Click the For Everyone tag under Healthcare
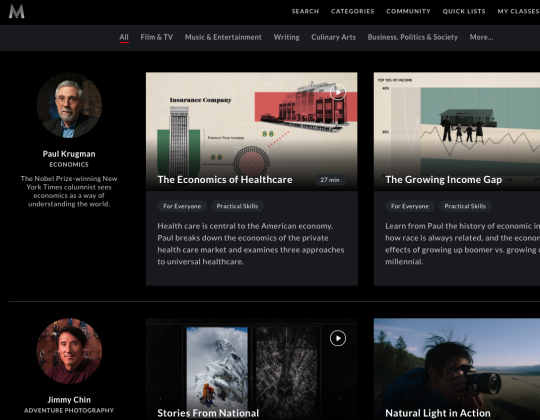540x420 pixels. tap(182, 206)
